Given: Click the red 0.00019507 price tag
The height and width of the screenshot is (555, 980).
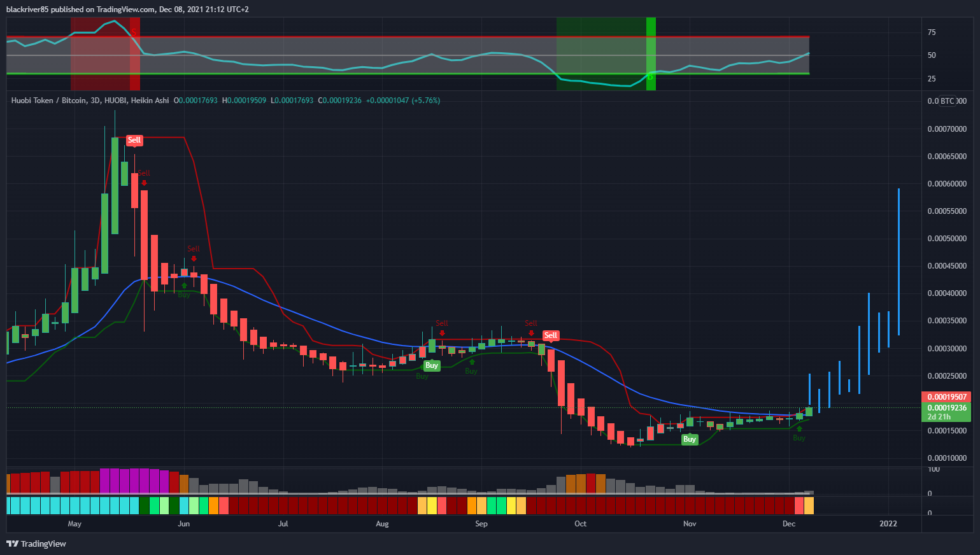Looking at the screenshot, I should pyautogui.click(x=946, y=397).
